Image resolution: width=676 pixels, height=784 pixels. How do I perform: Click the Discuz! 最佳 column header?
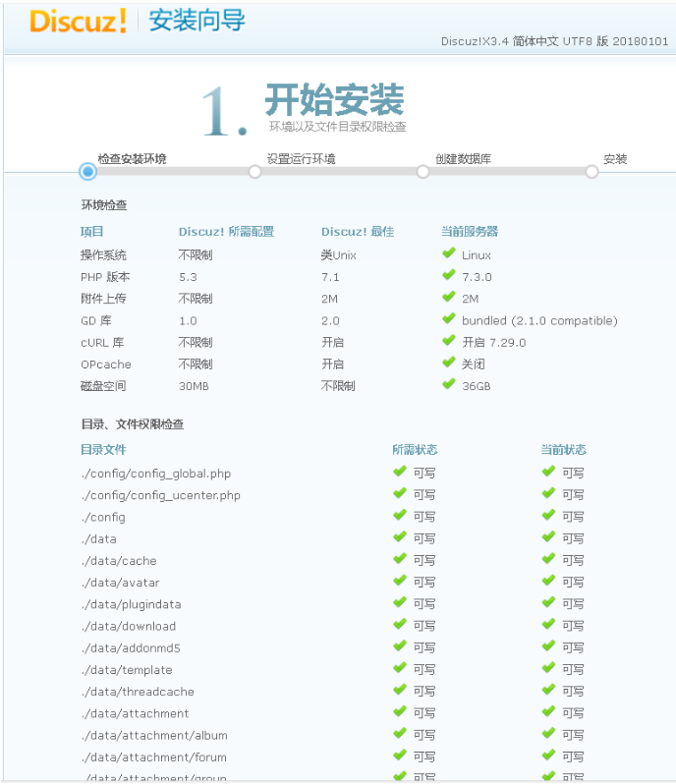358,232
